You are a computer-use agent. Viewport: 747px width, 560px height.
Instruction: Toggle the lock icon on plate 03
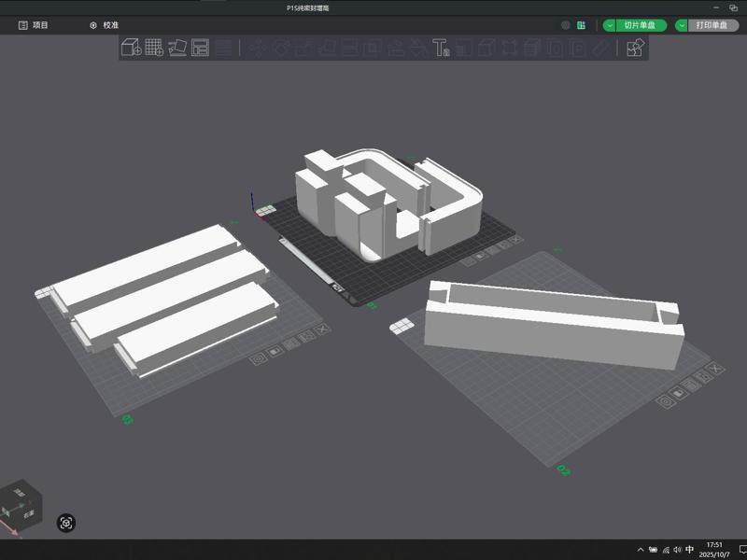click(x=275, y=352)
